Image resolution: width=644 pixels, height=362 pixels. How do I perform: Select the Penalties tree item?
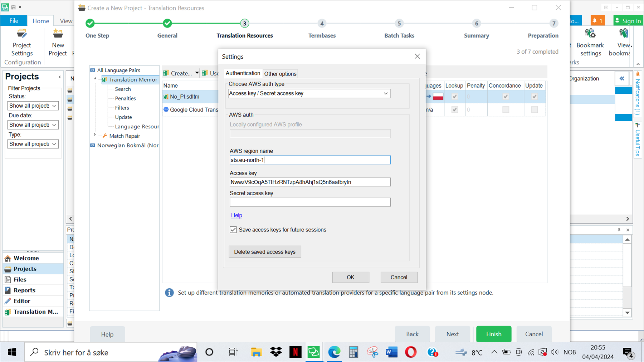pos(125,98)
